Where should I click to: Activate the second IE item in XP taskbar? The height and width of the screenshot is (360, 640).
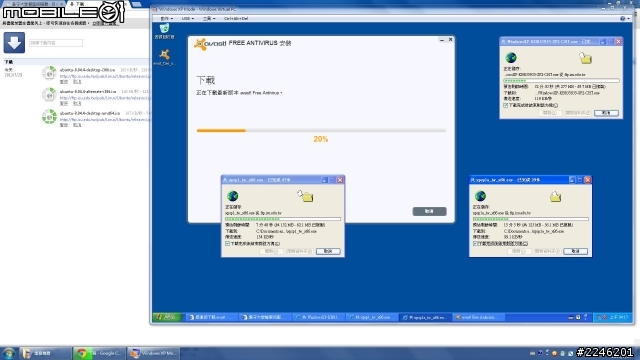pyautogui.click(x=264, y=317)
